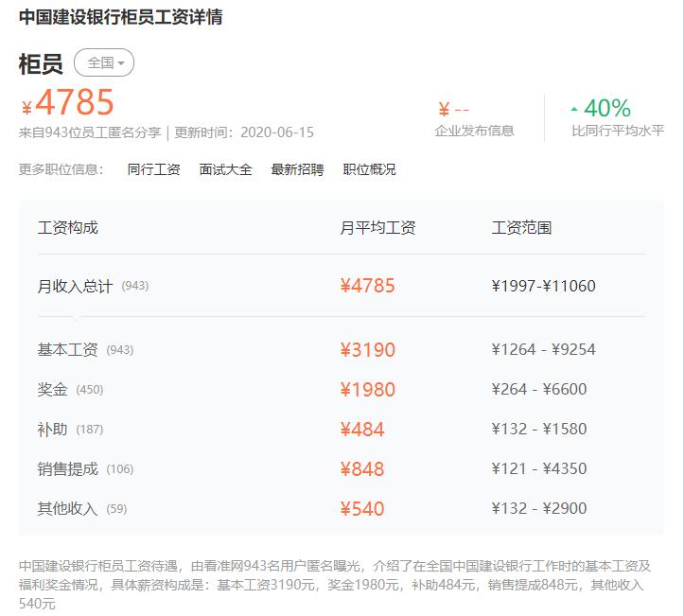Screen dimensions: 684x616
Task: Open the 同行工资 link
Action: (x=153, y=169)
